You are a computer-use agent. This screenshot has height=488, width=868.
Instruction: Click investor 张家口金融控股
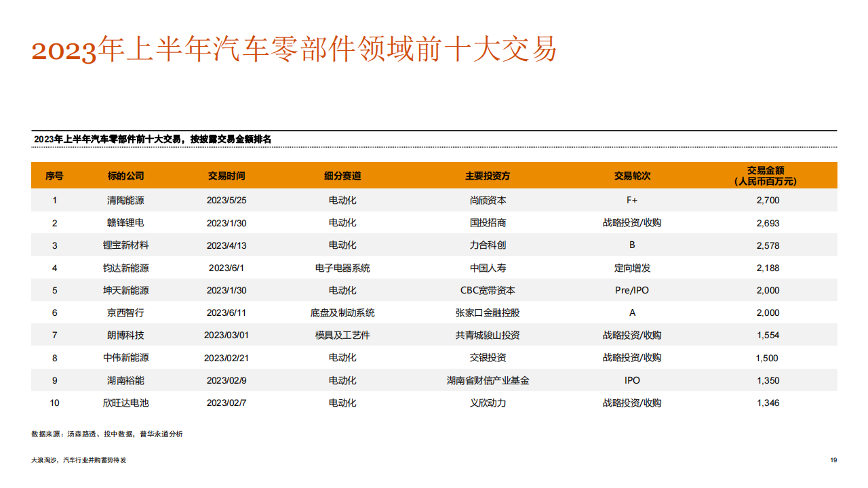(488, 312)
